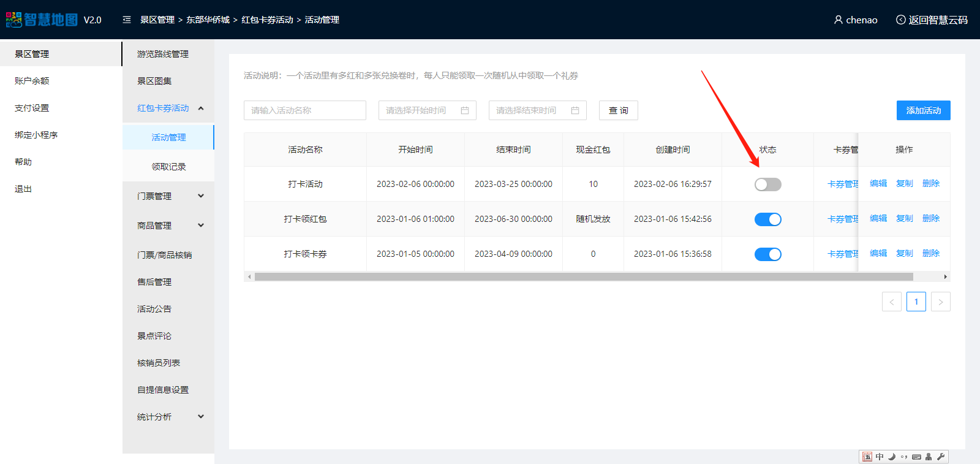Click the sidebar collapse menu icon
The width and height of the screenshot is (980, 464).
127,20
